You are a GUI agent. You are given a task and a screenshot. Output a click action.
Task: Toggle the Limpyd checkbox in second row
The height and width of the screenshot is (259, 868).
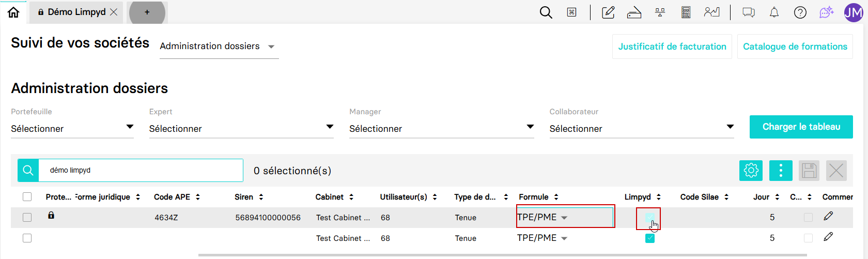(650, 238)
